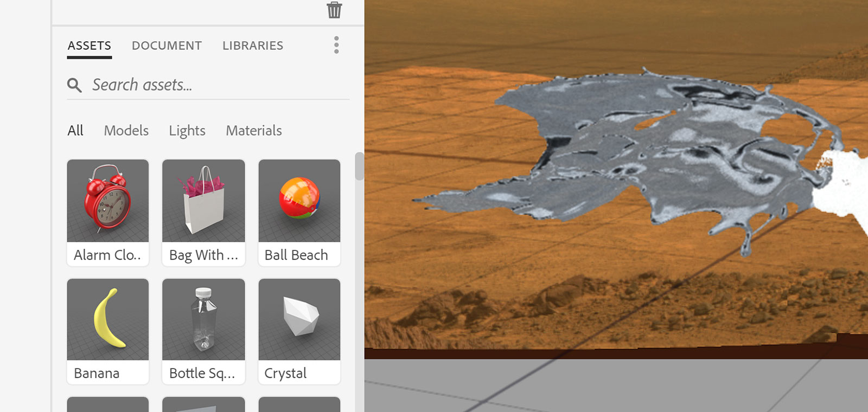Screen dimensions: 868x412
Task: Select the Crystal model thumbnail
Action: click(299, 320)
